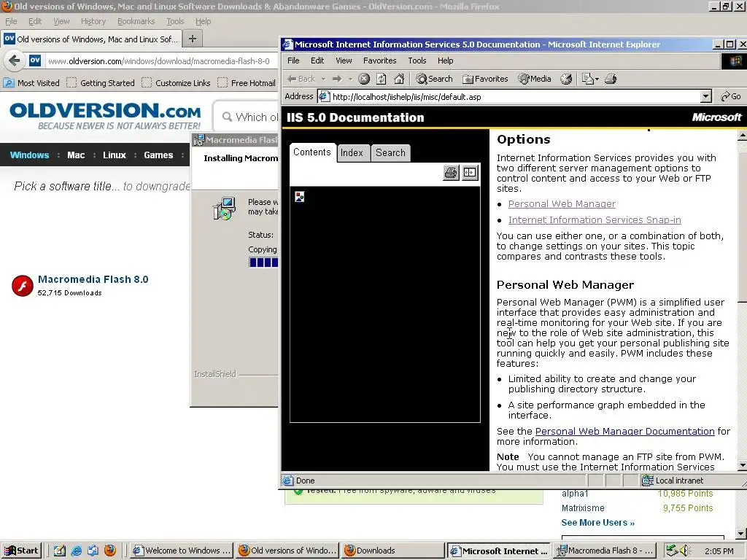The width and height of the screenshot is (747, 560).
Task: Launch Firefox from Quick Launch icon
Action: pos(110,551)
